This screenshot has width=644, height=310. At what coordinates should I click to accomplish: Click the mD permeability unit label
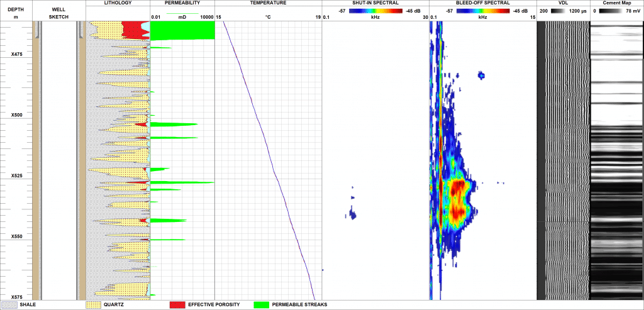coord(182,17)
